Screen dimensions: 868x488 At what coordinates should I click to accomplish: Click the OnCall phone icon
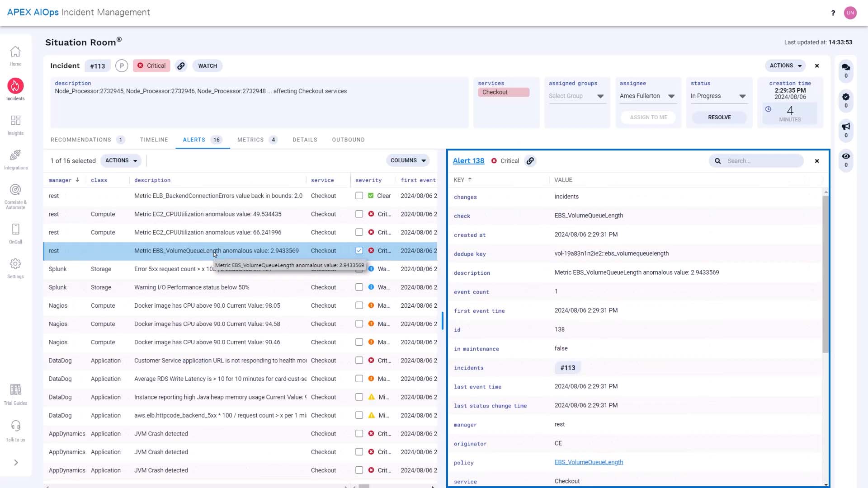tap(15, 229)
